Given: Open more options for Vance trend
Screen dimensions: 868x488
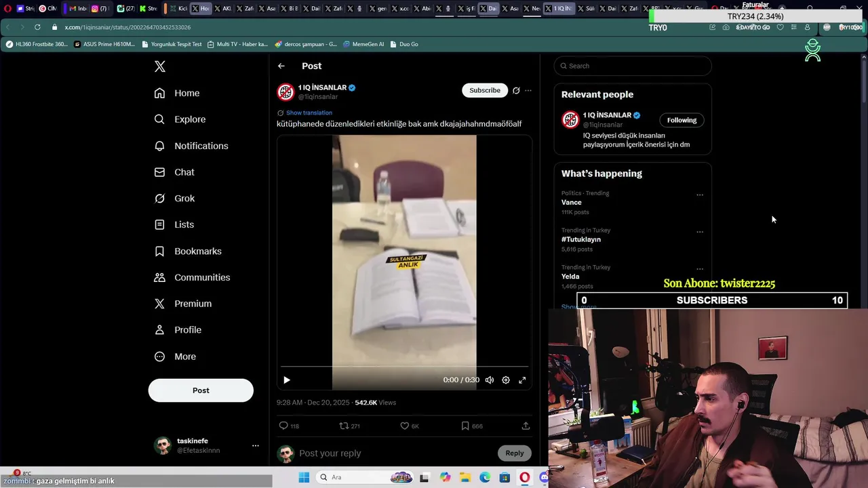Looking at the screenshot, I should 700,195.
